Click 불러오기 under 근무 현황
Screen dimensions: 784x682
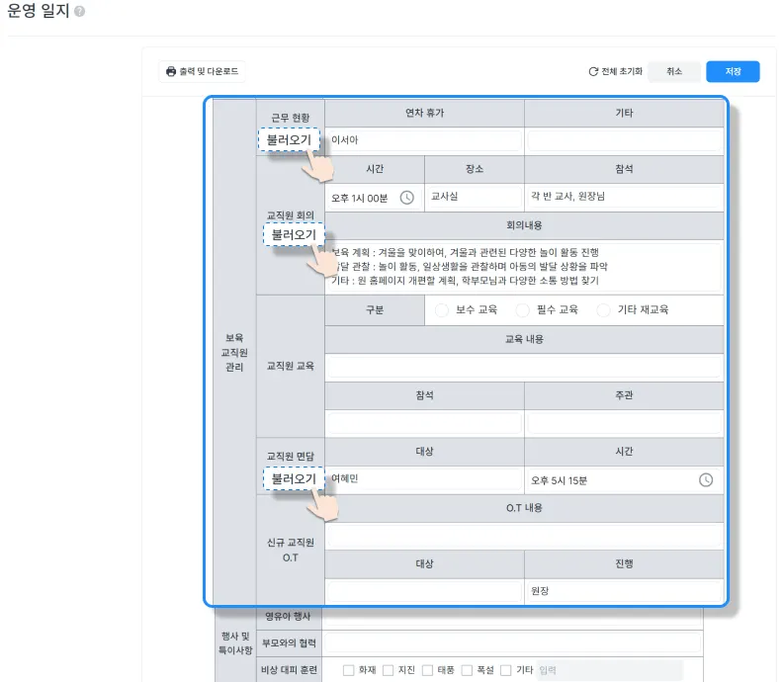click(289, 139)
